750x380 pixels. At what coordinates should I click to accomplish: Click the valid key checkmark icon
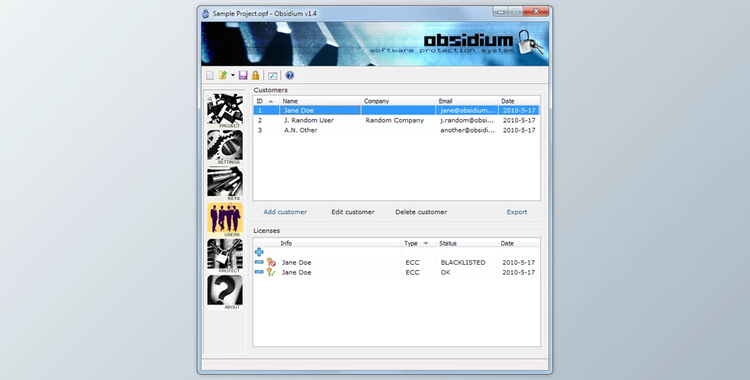click(x=271, y=272)
